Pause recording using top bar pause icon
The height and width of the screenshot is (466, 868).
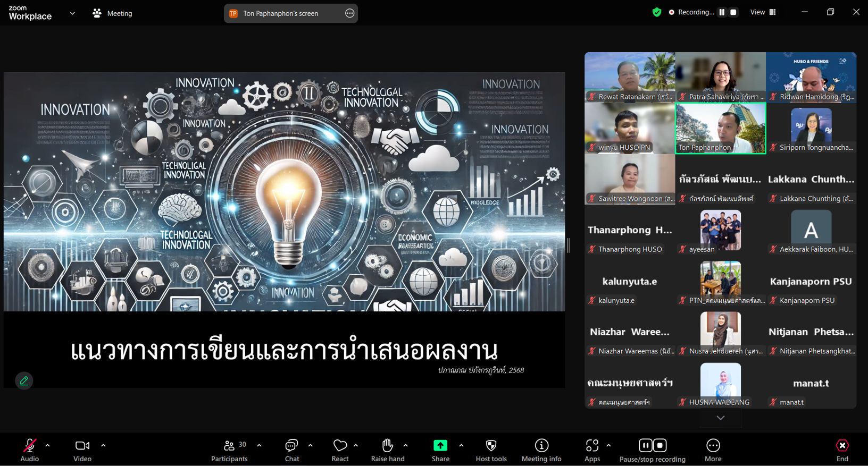point(722,12)
